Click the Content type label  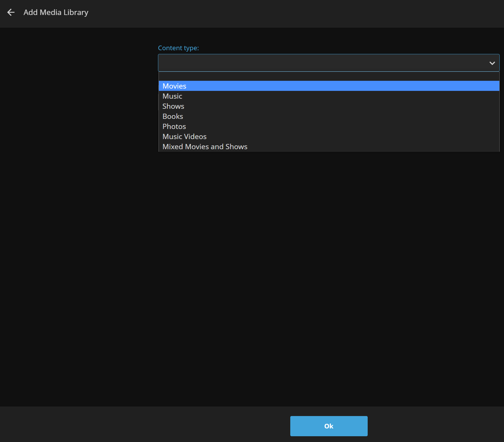pos(178,48)
